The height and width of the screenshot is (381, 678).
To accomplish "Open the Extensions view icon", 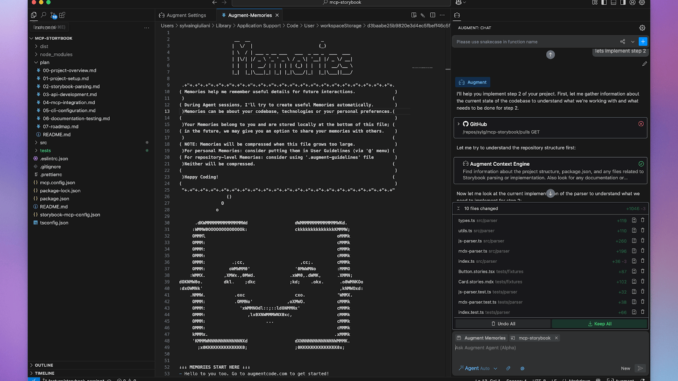I will 62,15.
